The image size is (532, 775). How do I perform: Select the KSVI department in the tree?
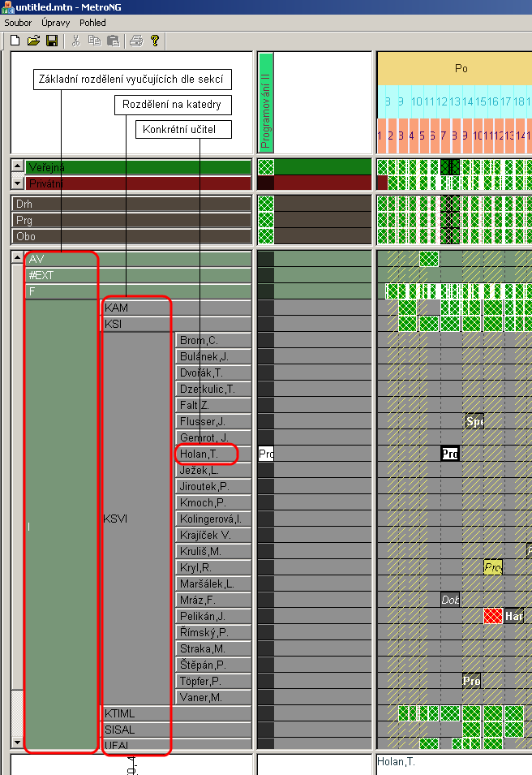pos(116,519)
